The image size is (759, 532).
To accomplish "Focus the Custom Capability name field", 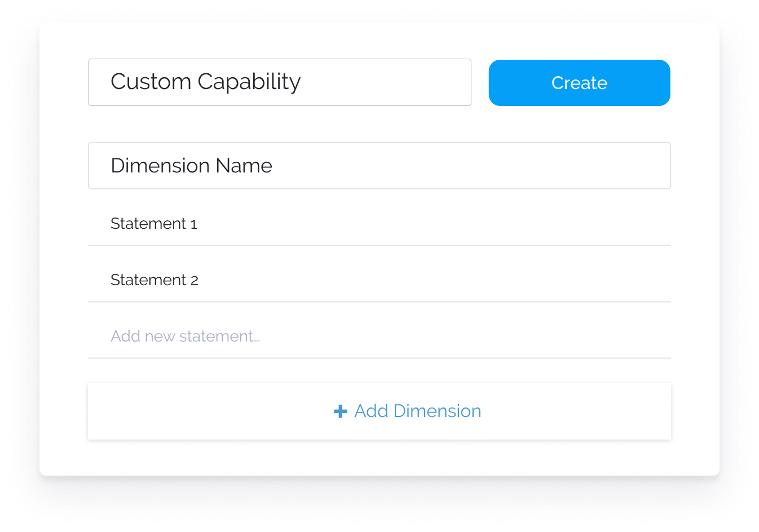I will 280,82.
